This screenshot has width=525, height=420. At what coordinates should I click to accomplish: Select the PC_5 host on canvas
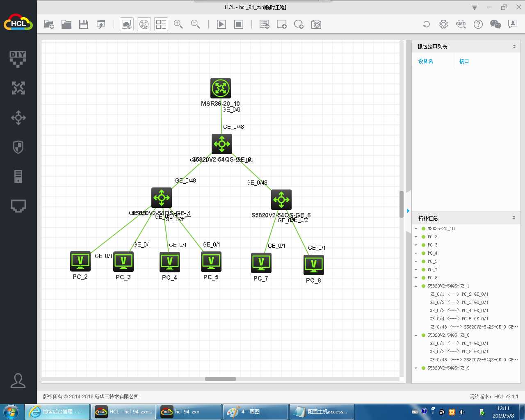(211, 262)
